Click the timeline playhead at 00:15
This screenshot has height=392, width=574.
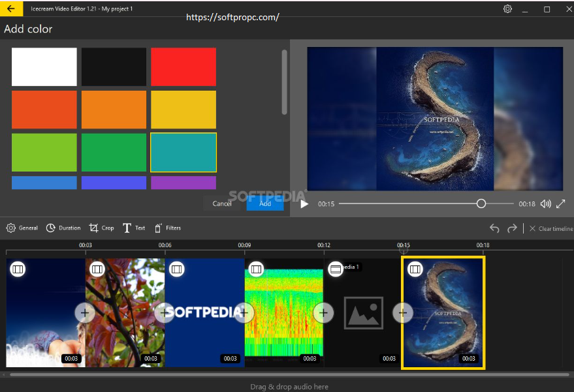[404, 250]
